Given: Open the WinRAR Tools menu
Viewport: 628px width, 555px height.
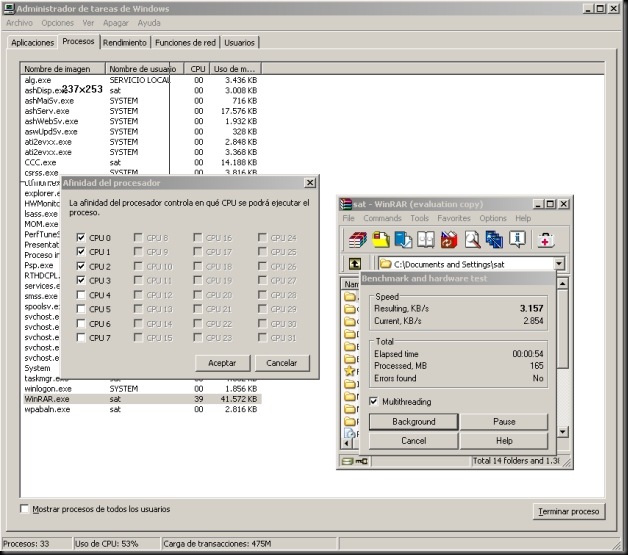Looking at the screenshot, I should coord(419,218).
